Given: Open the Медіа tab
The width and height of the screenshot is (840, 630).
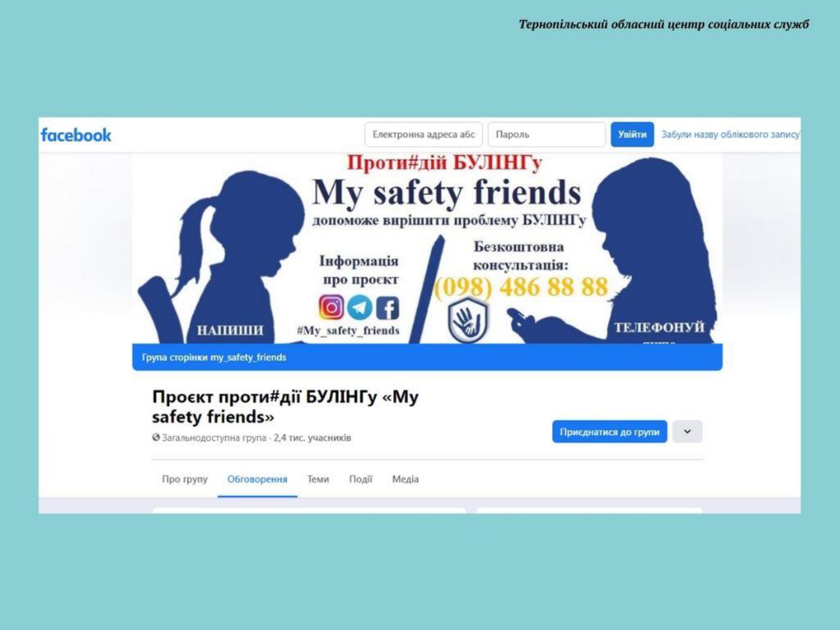Looking at the screenshot, I should pyautogui.click(x=405, y=479).
